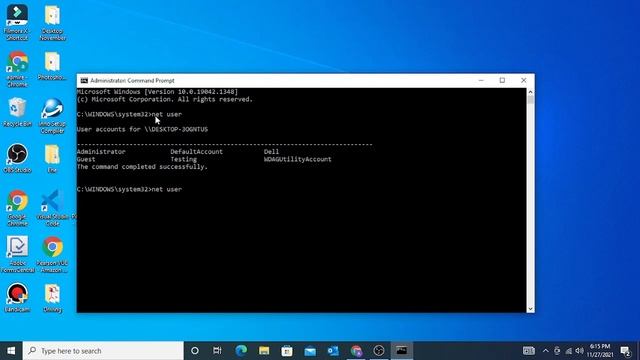This screenshot has width=640, height=360.
Task: Open File Explorer from the taskbar
Action: click(264, 351)
